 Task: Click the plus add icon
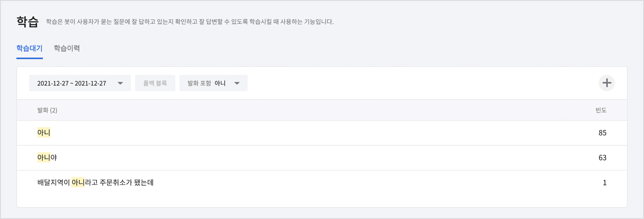[606, 83]
